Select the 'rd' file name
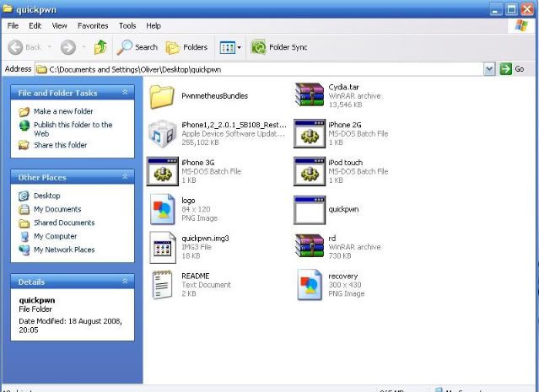Viewport: 539px width, 392px height. 332,238
